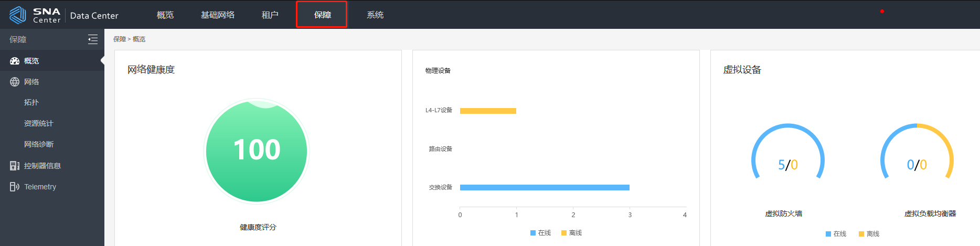Click the Telemetry sidebar icon
The width and height of the screenshot is (980, 246).
pyautogui.click(x=15, y=187)
